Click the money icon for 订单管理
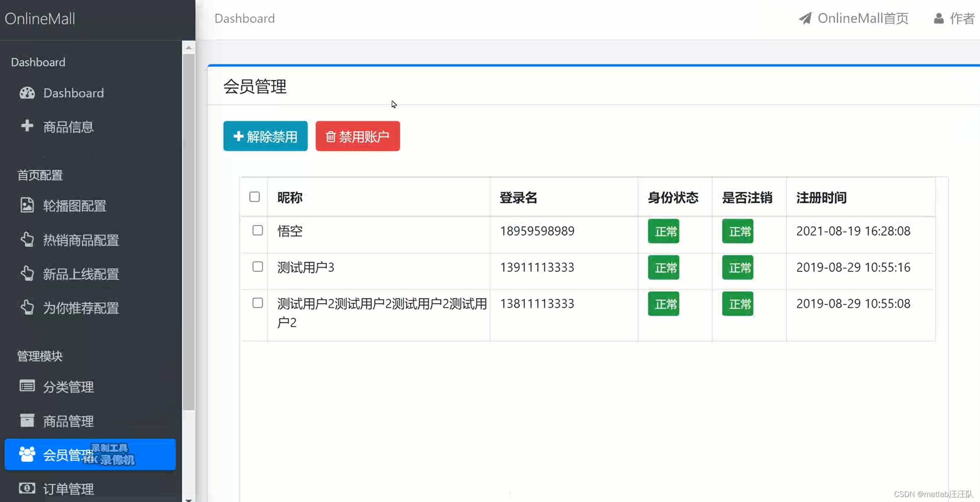The image size is (980, 502). pos(27,488)
